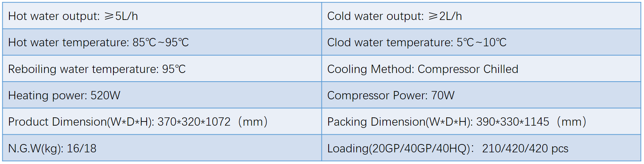Click the ≥2L/h value
The image size is (644, 164).
[445, 16]
